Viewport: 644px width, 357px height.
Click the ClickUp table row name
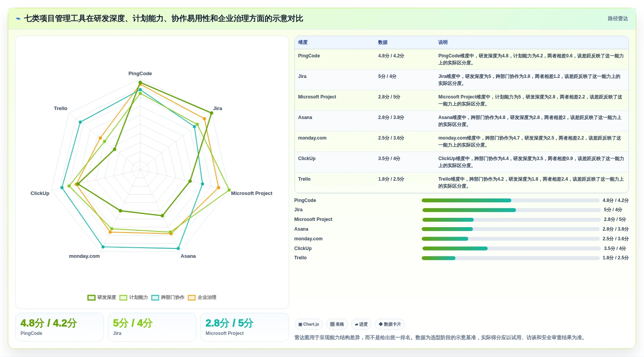pos(306,159)
